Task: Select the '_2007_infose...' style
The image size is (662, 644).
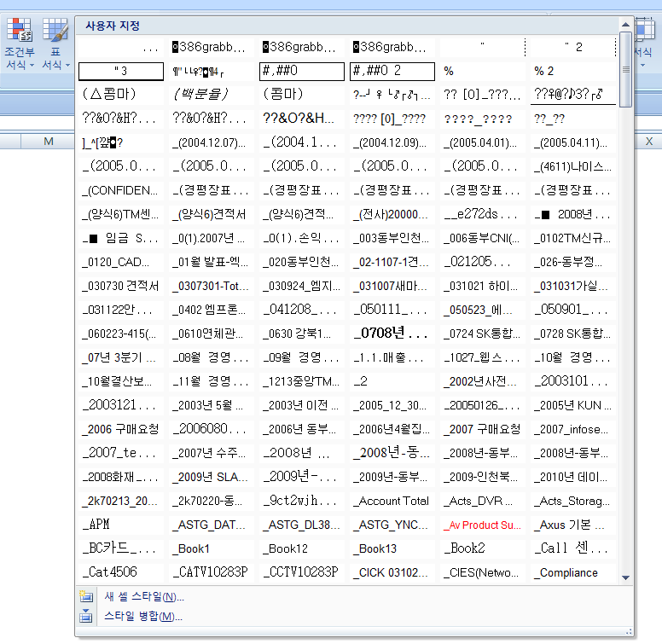Action: point(573,429)
